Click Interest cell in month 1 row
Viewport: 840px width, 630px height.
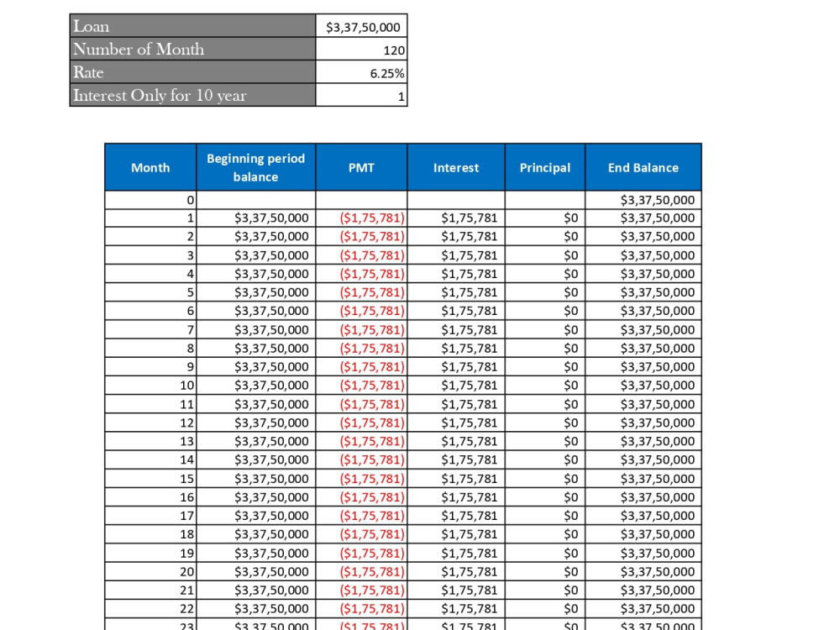click(456, 218)
